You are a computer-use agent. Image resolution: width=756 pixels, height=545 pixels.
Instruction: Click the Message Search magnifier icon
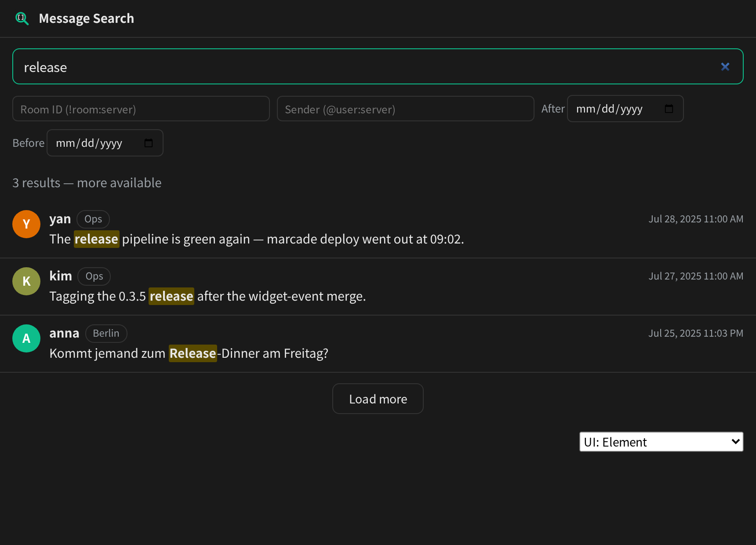coord(22,18)
